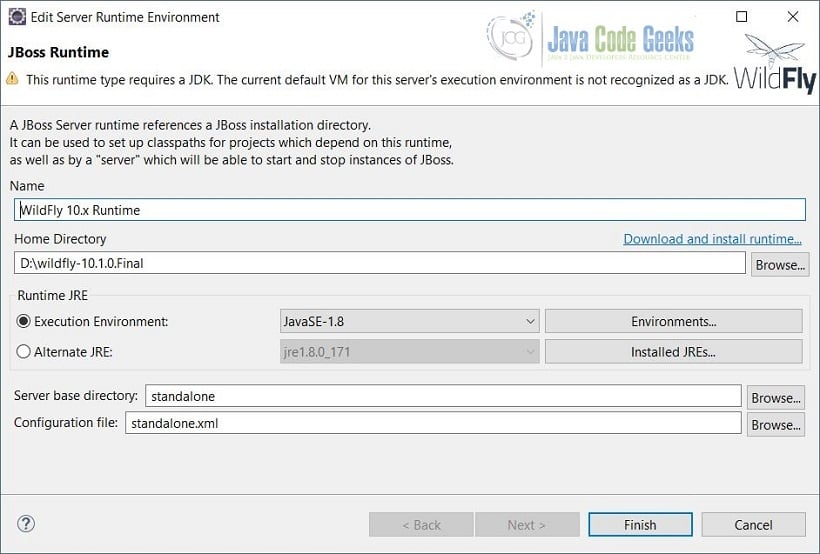Viewport: 820px width, 554px height.
Task: Click the warning triangle icon
Action: coord(12,79)
